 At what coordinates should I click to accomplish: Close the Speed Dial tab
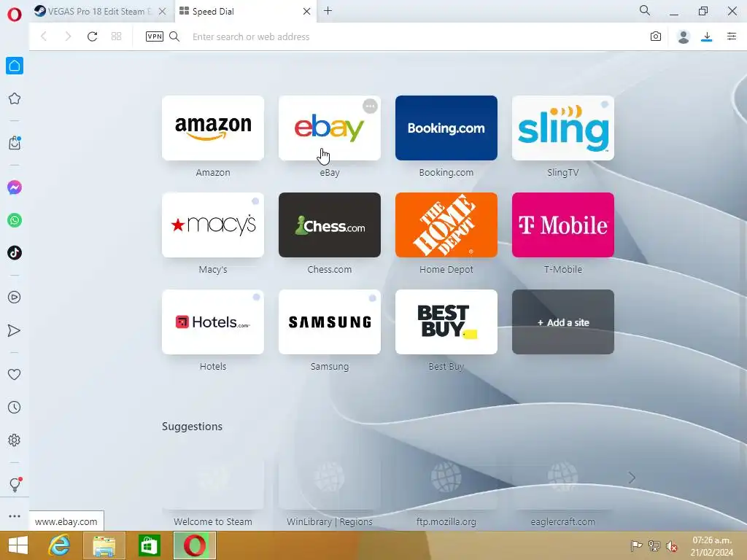point(307,12)
